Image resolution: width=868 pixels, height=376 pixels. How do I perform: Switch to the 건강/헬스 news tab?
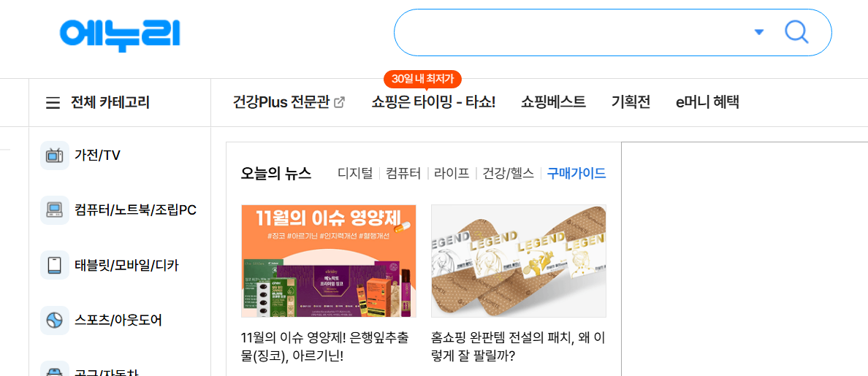pyautogui.click(x=509, y=173)
